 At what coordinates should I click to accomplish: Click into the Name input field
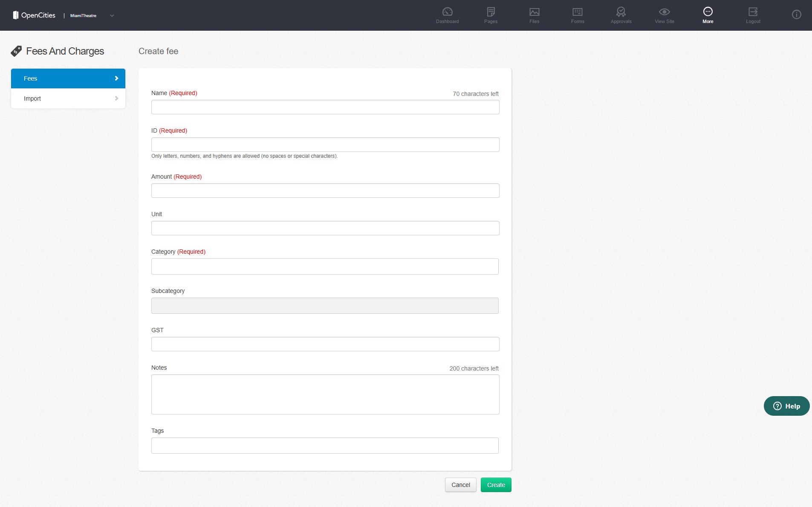point(325,107)
